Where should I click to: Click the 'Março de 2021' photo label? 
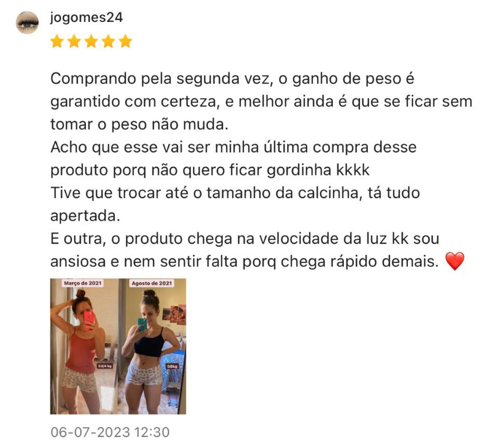(83, 283)
